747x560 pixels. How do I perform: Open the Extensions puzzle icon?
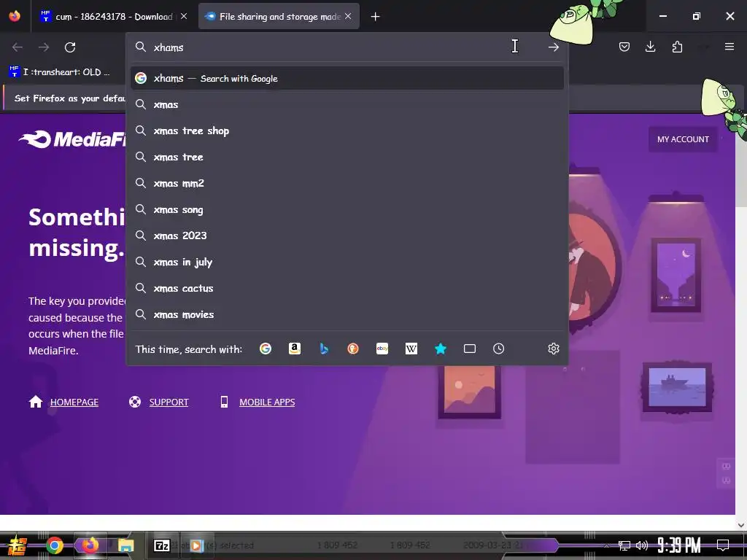tap(677, 47)
